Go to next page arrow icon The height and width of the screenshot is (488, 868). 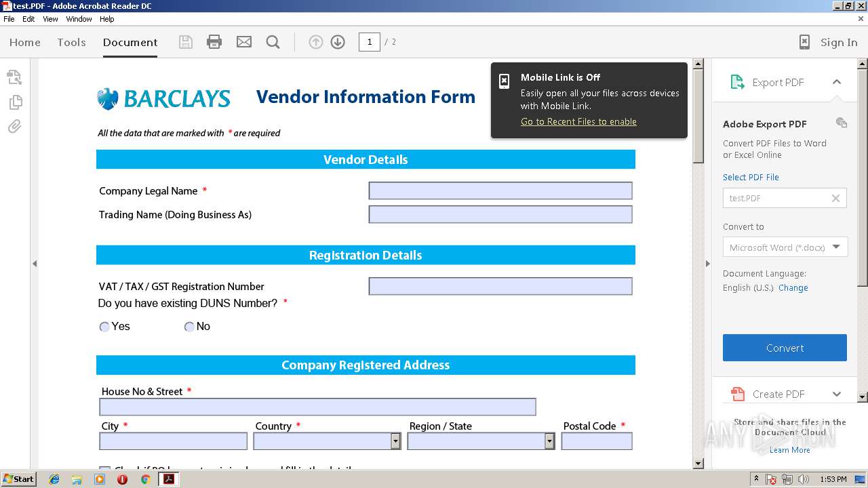pos(338,42)
